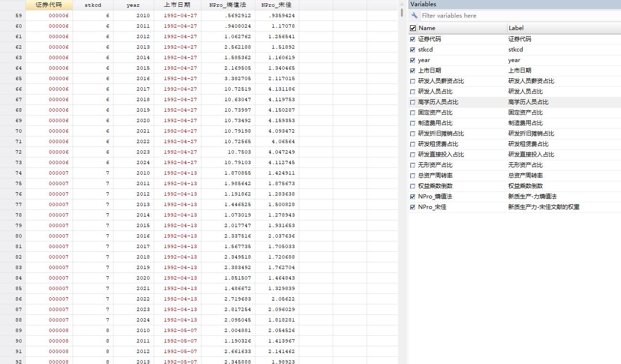Uncheck the 上市日期 variable

[x=412, y=70]
